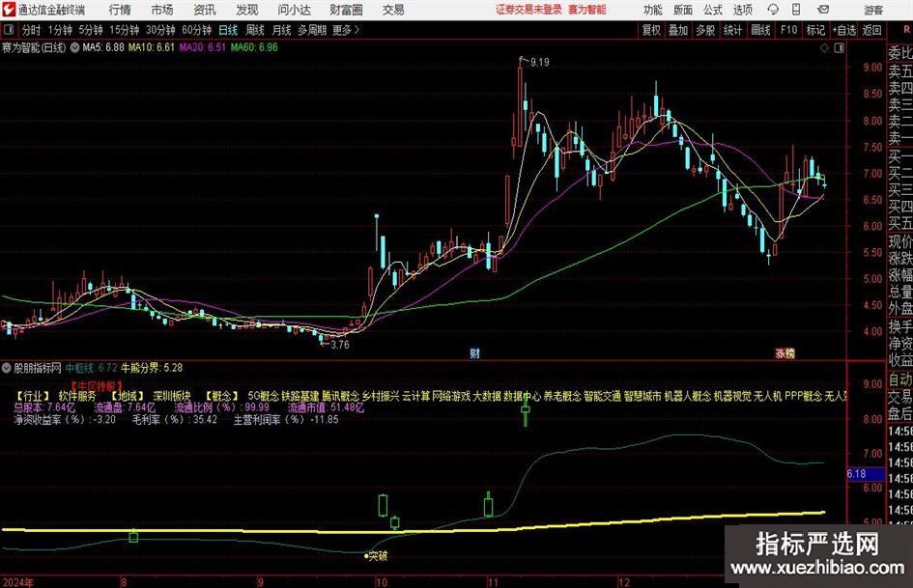The height and width of the screenshot is (588, 913).
Task: Click the 复权 toolbar button
Action: click(x=651, y=30)
